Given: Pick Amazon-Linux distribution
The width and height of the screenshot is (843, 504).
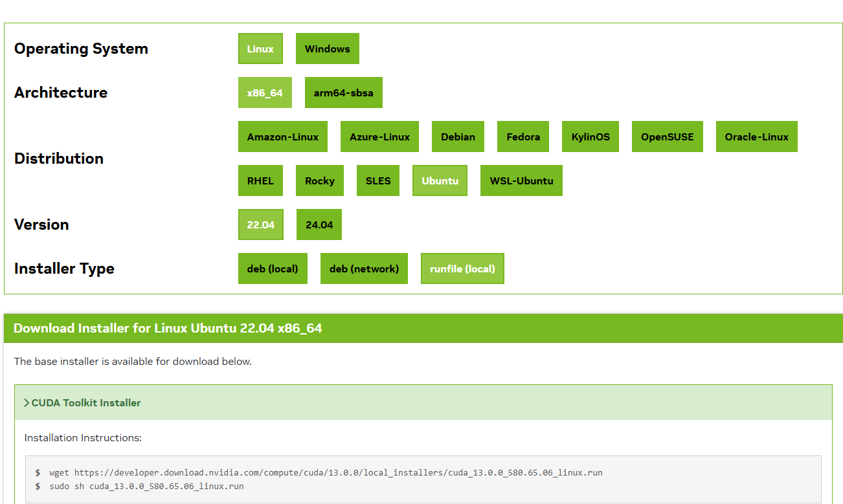Looking at the screenshot, I should [x=283, y=137].
